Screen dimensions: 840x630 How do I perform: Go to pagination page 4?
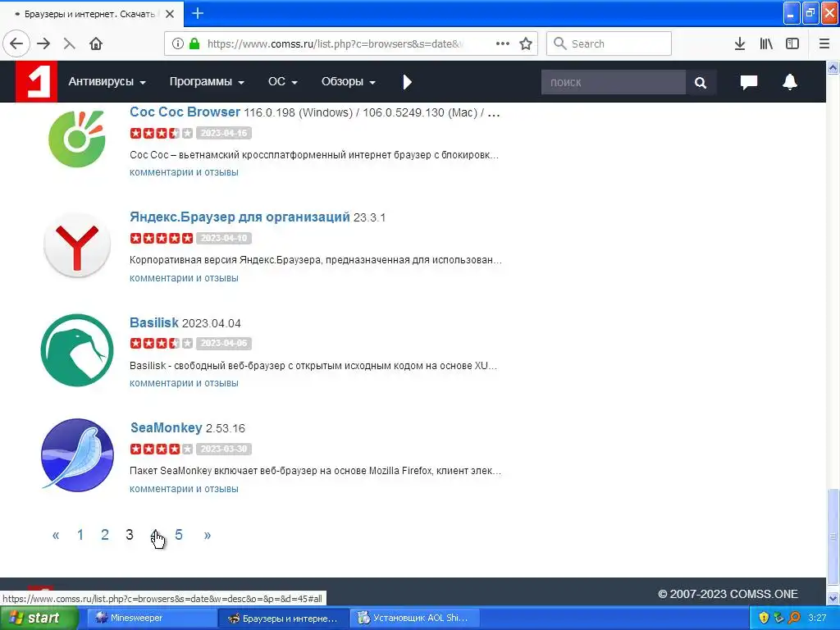154,535
